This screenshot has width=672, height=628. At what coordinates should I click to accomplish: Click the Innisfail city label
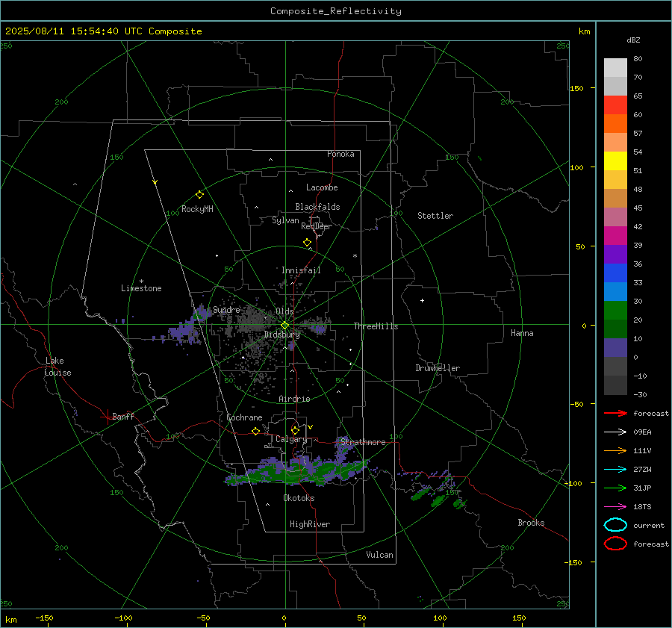pyautogui.click(x=301, y=270)
